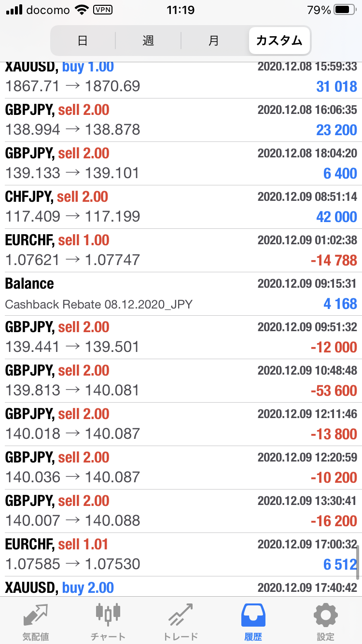Open the Chart (チャート) candlestick icon
The height and width of the screenshot is (644, 362).
(x=108, y=615)
